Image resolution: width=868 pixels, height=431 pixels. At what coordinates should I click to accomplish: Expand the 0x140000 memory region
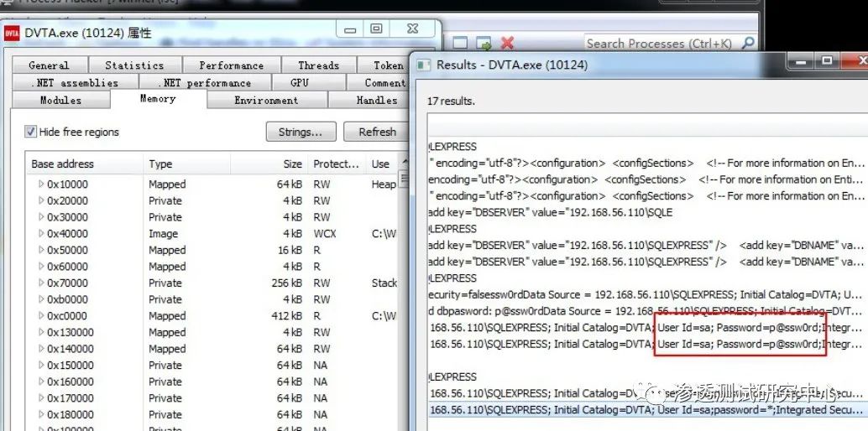[x=41, y=349]
